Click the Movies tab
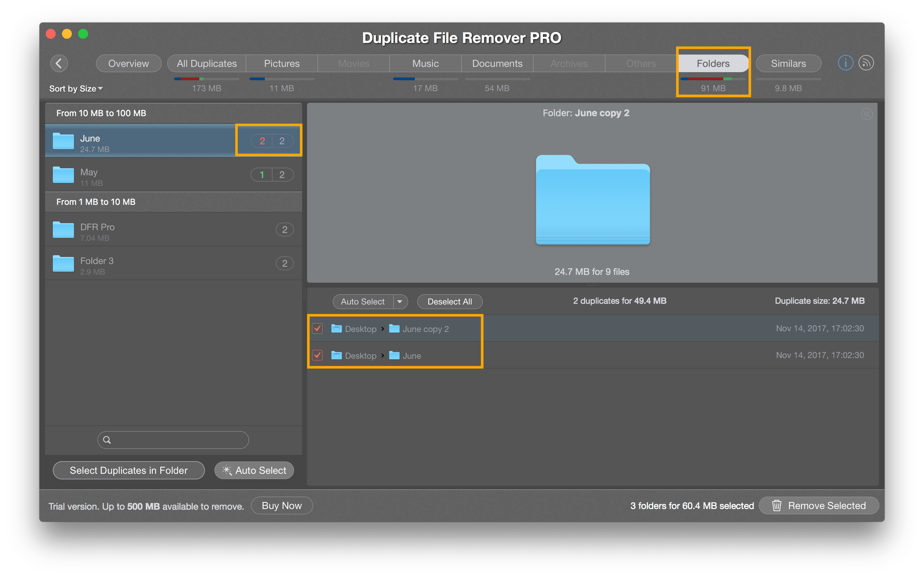 (x=354, y=63)
